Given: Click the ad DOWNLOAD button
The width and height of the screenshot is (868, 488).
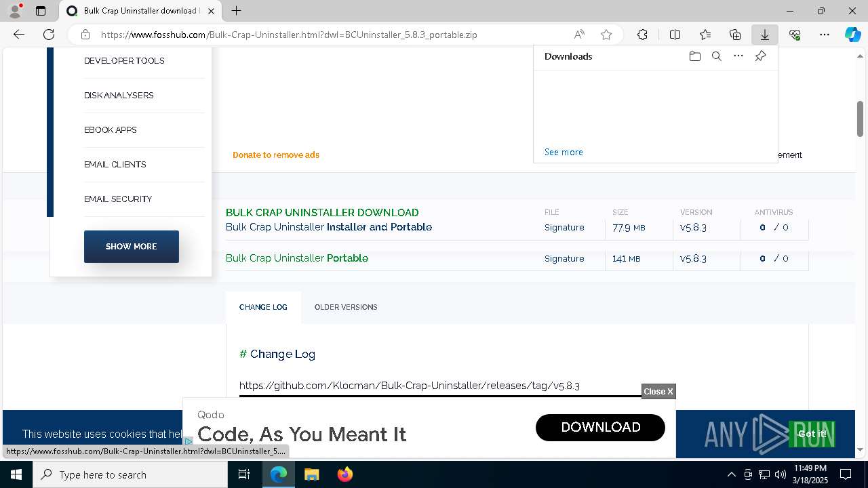Looking at the screenshot, I should tap(600, 427).
